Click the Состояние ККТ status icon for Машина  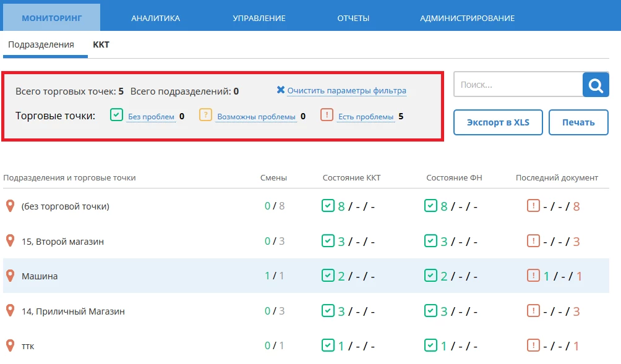(x=328, y=276)
